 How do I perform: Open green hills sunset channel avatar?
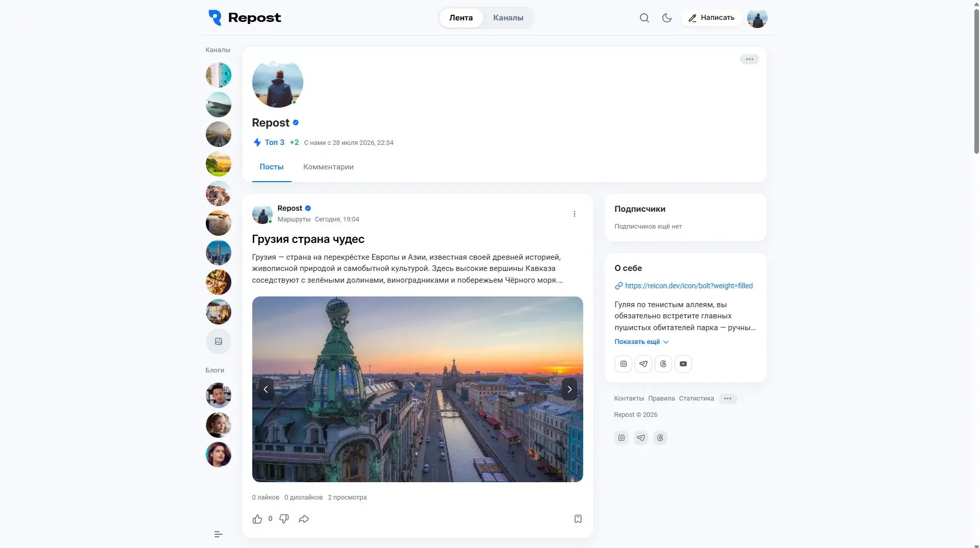pos(218,164)
